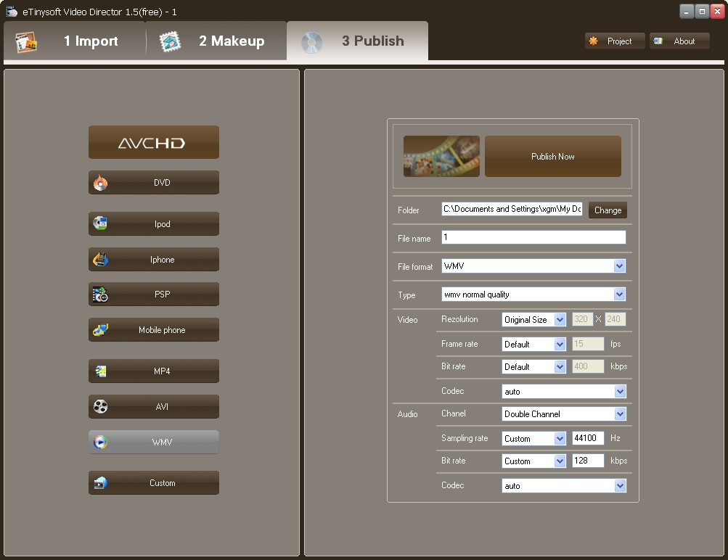This screenshot has height=560, width=728.
Task: Click the Ipod device icon
Action: coord(100,224)
